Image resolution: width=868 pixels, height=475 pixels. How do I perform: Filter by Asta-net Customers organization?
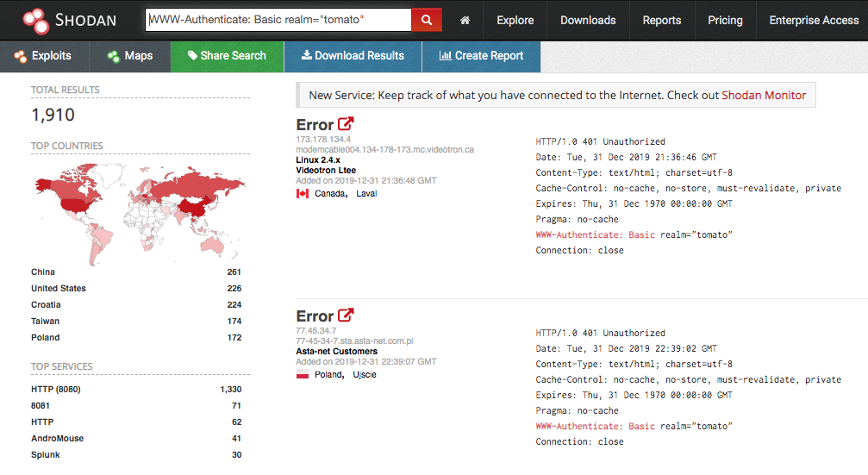pos(336,352)
